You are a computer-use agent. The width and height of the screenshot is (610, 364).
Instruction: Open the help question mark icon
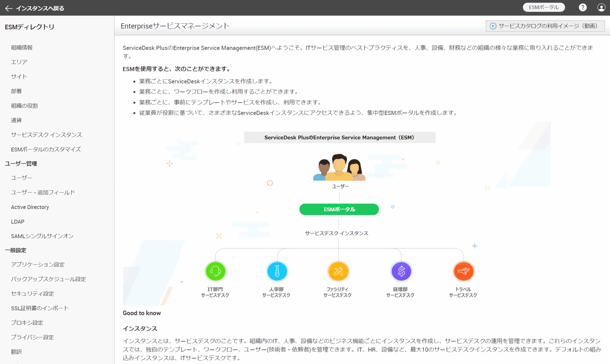(583, 7)
